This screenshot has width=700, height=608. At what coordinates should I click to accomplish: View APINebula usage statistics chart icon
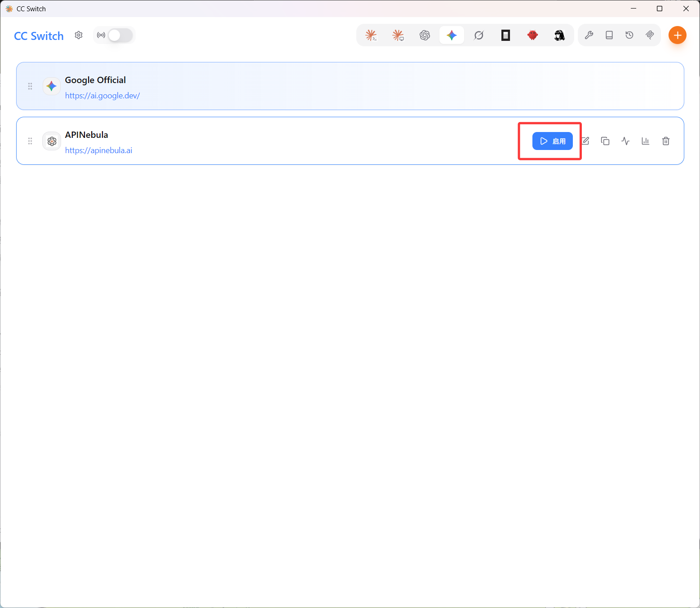point(646,141)
